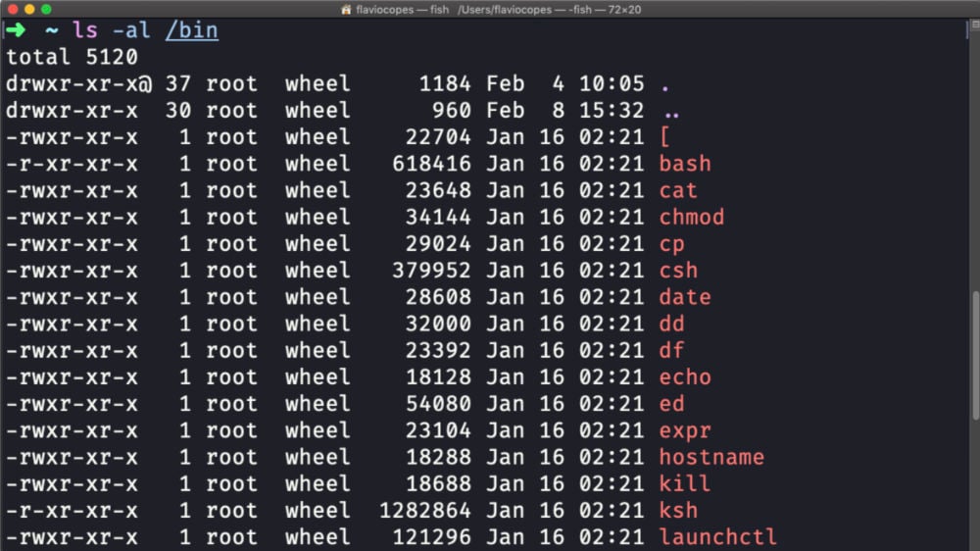Click the yellow minimize window button
The height and width of the screenshot is (551, 980).
coord(29,10)
